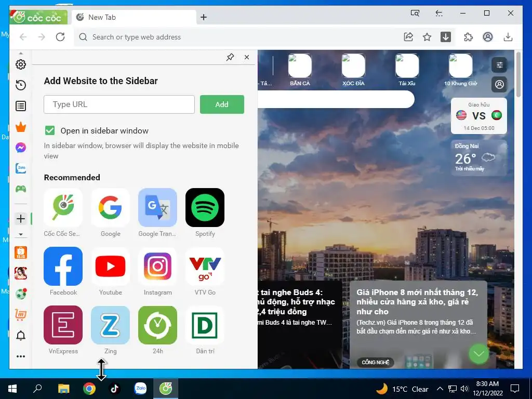Open the three-dots more sidebar menu
Screen dimensions: 532x399
click(x=21, y=356)
